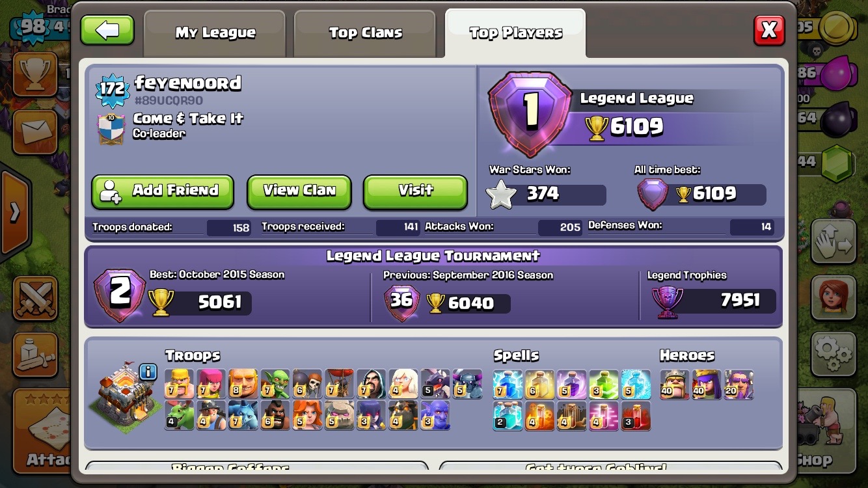The height and width of the screenshot is (488, 868).
Task: Open Town Hall info icon
Action: pos(148,372)
